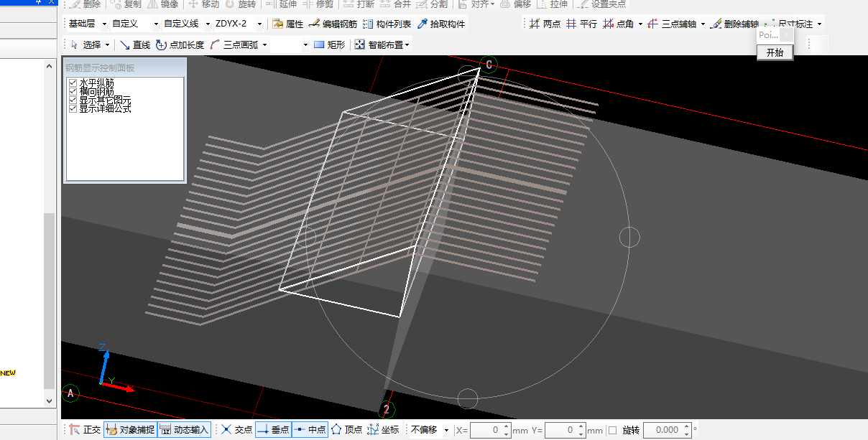Select the 矩形 rectangle tool
The width and height of the screenshot is (868, 440).
330,45
